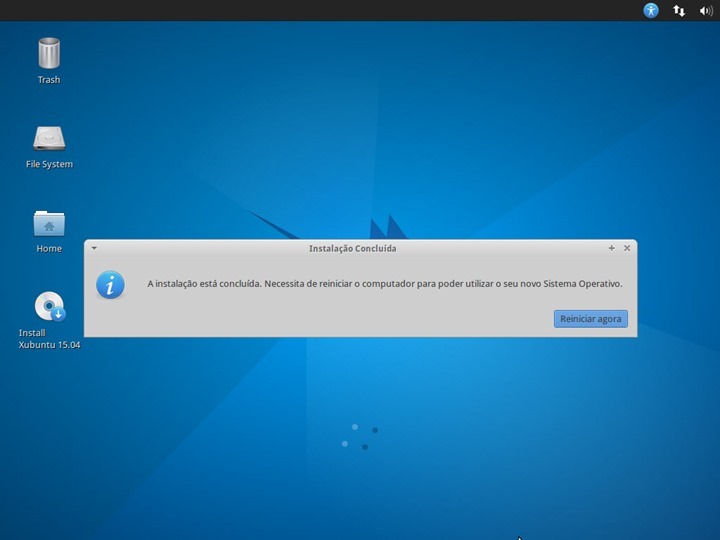720x540 pixels.
Task: Click the Reiniciar agora button
Action: 591,319
